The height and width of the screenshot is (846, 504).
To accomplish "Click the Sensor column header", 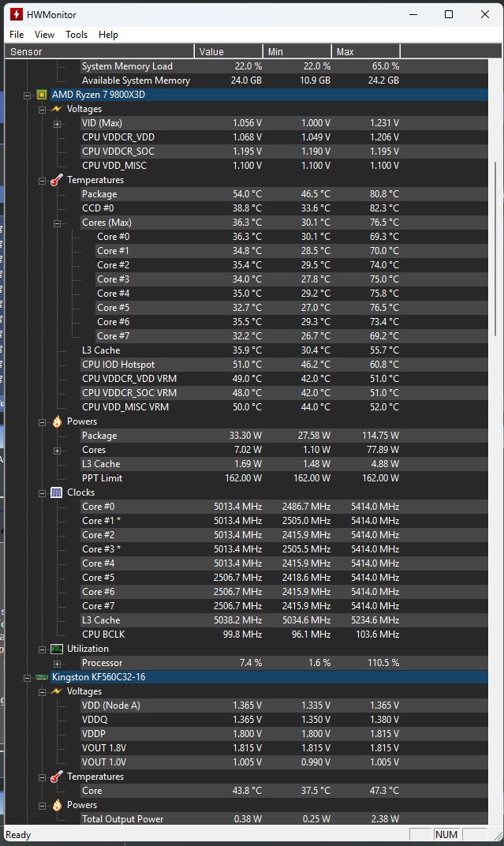I will tap(99, 52).
